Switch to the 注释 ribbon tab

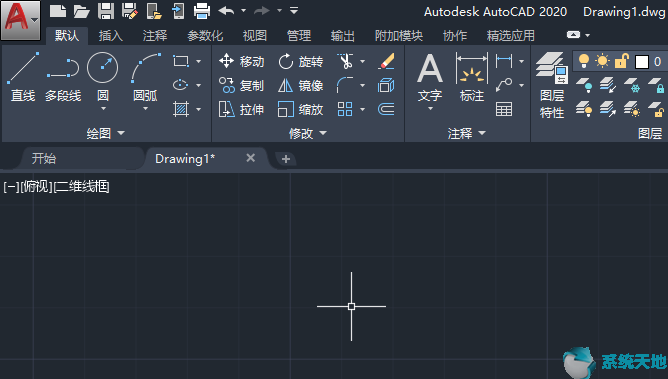pos(155,36)
